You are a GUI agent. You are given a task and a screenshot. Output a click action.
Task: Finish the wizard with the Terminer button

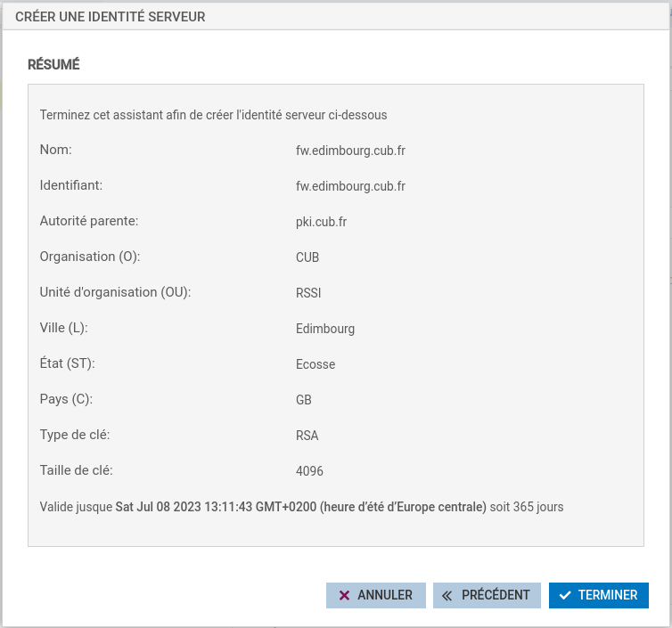coord(598,595)
